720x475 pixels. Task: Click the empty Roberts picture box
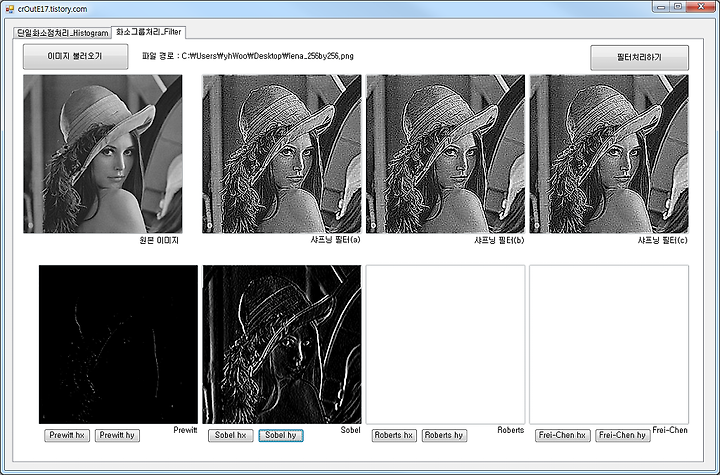point(445,345)
